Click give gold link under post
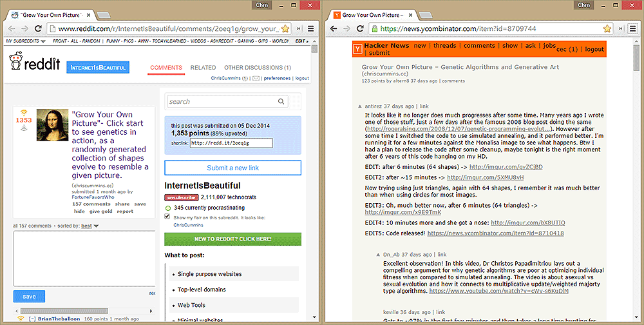The width and height of the screenshot is (644, 325). coord(100,211)
